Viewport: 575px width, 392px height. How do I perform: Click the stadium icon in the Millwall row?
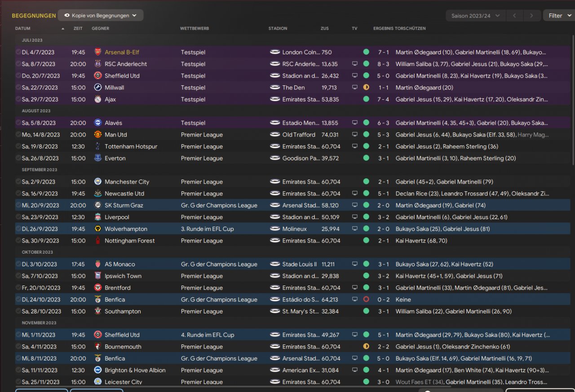(275, 88)
